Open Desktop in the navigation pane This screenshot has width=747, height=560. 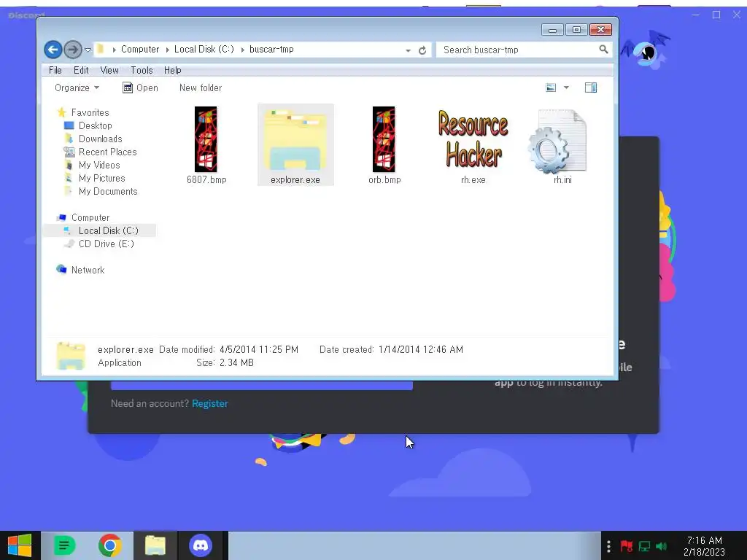(95, 125)
